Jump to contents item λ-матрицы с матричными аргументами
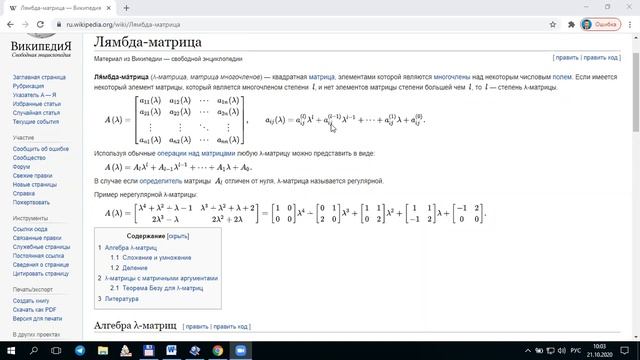This screenshot has width=640, height=360. 158,278
